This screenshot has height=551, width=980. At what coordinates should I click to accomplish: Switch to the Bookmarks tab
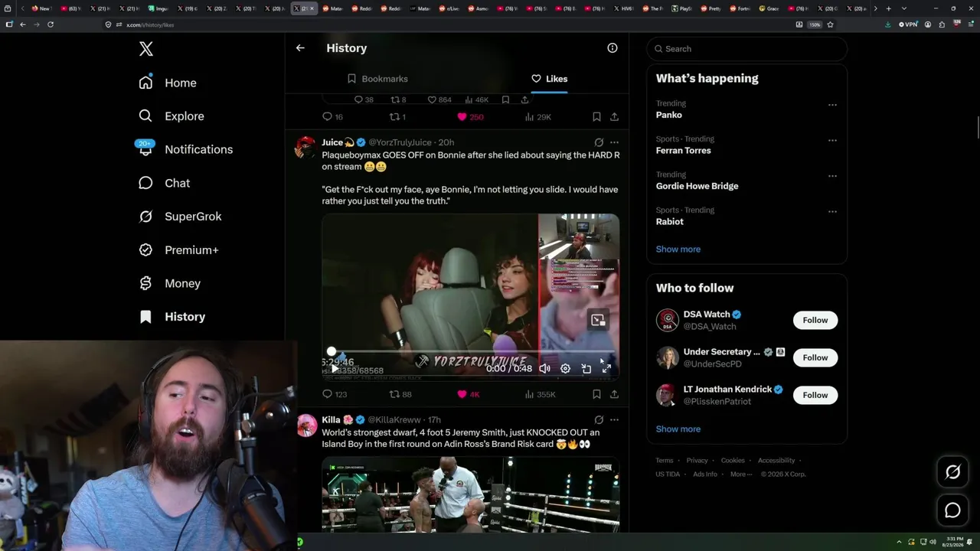pyautogui.click(x=377, y=79)
